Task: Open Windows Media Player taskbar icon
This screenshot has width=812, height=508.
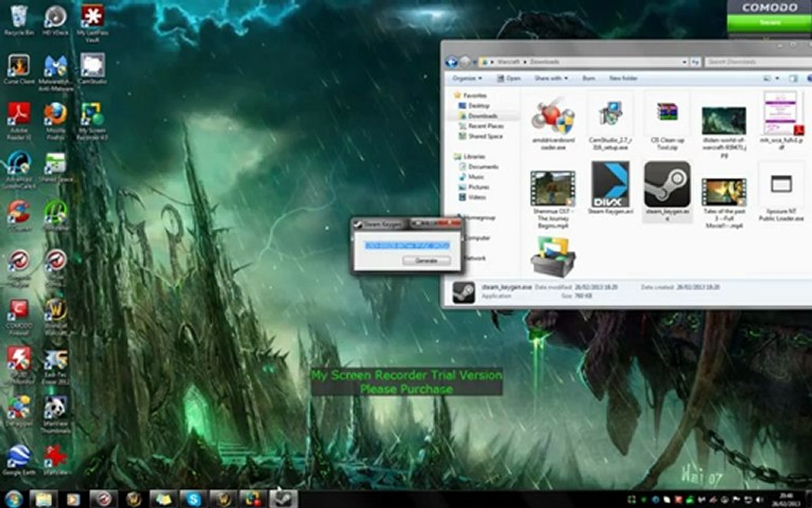Action: [73, 499]
